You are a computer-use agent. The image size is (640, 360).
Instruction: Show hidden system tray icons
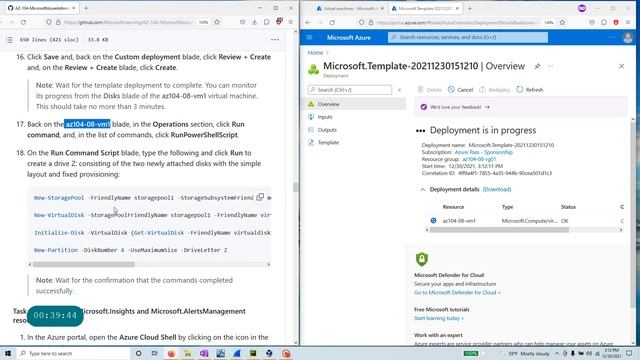tap(556, 353)
